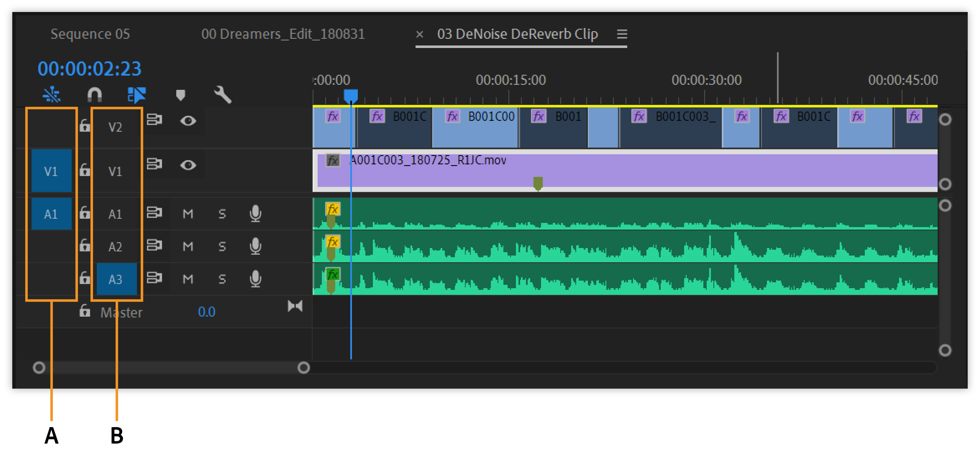Click the playhead timecode 00:00:02:23
The height and width of the screenshot is (450, 980).
(90, 69)
